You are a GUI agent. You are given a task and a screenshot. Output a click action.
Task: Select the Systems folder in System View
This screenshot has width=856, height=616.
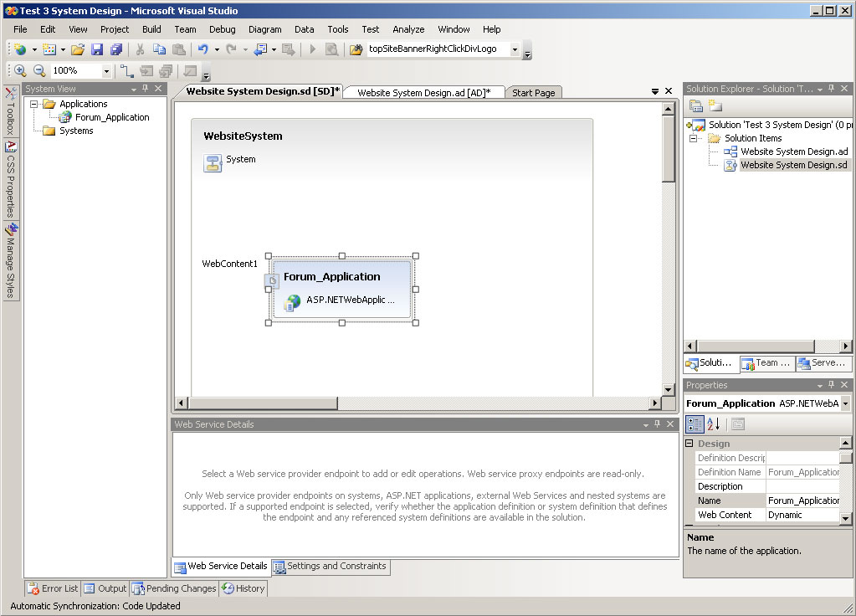pyautogui.click(x=76, y=131)
